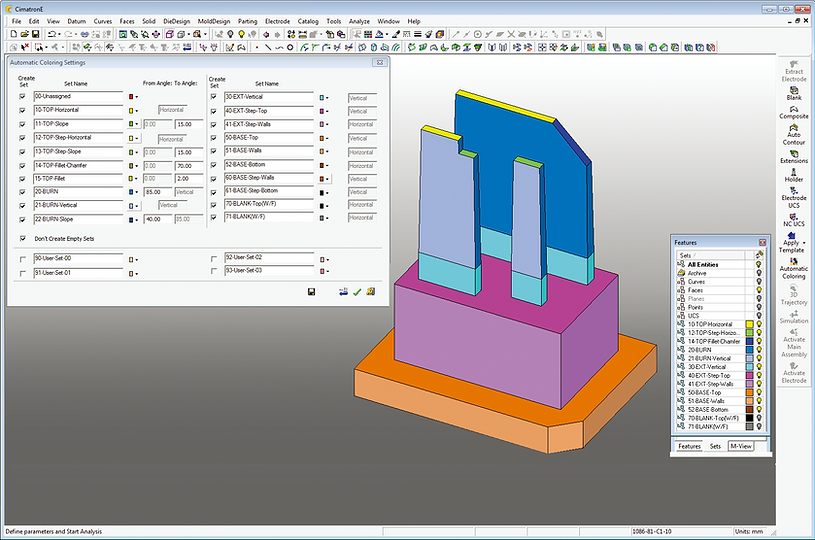Enable the 92-User-Set-02 checkbox

tap(214, 258)
